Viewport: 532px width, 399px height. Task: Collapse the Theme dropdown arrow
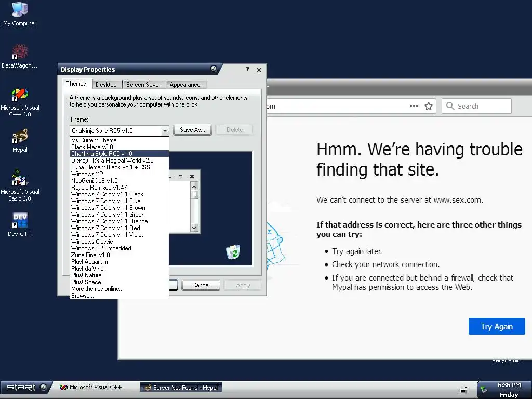coord(165,130)
